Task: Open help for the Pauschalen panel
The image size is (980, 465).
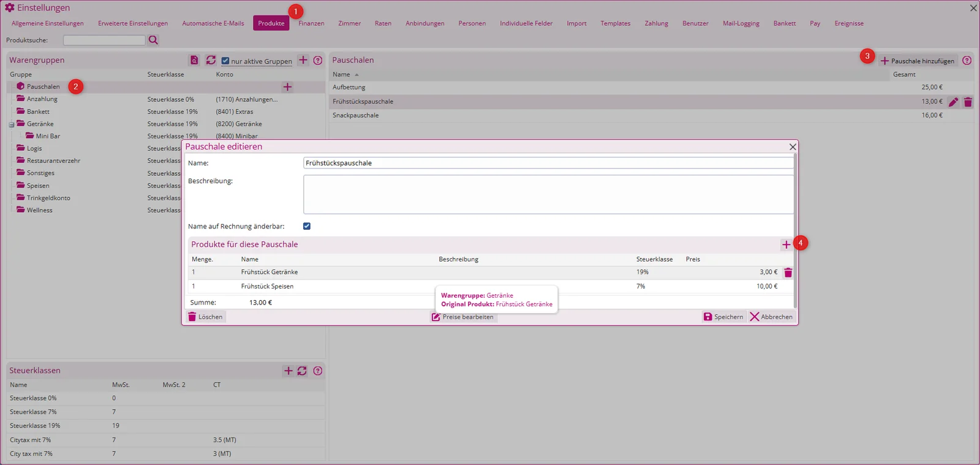Action: (x=967, y=60)
